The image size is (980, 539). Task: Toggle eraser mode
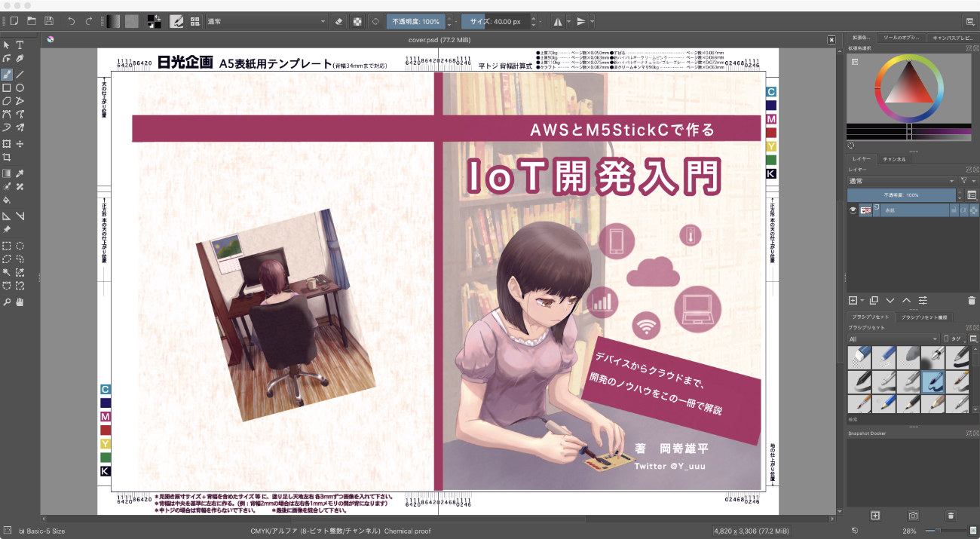338,21
